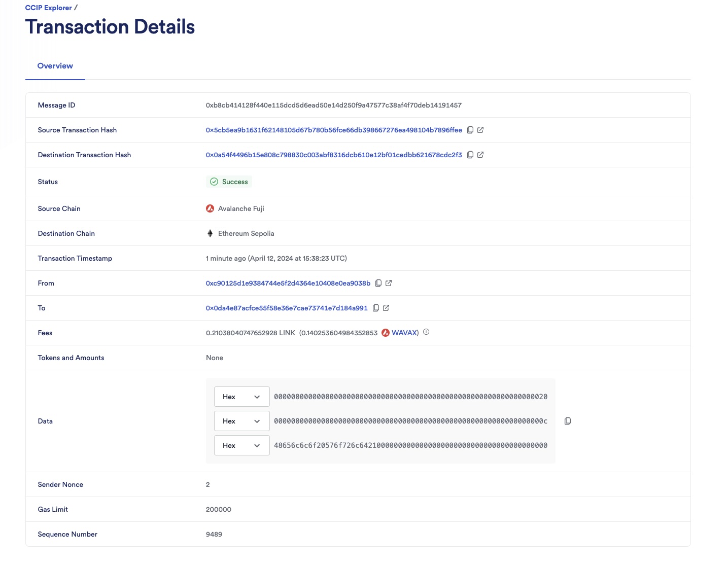Screen dimensions: 728x565
Task: Copy the Data payload
Action: pos(568,421)
